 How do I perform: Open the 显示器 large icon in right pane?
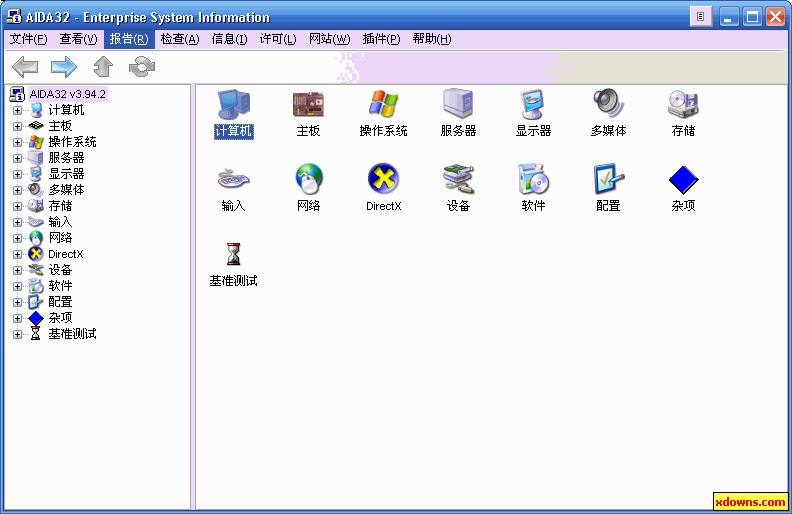tap(533, 105)
